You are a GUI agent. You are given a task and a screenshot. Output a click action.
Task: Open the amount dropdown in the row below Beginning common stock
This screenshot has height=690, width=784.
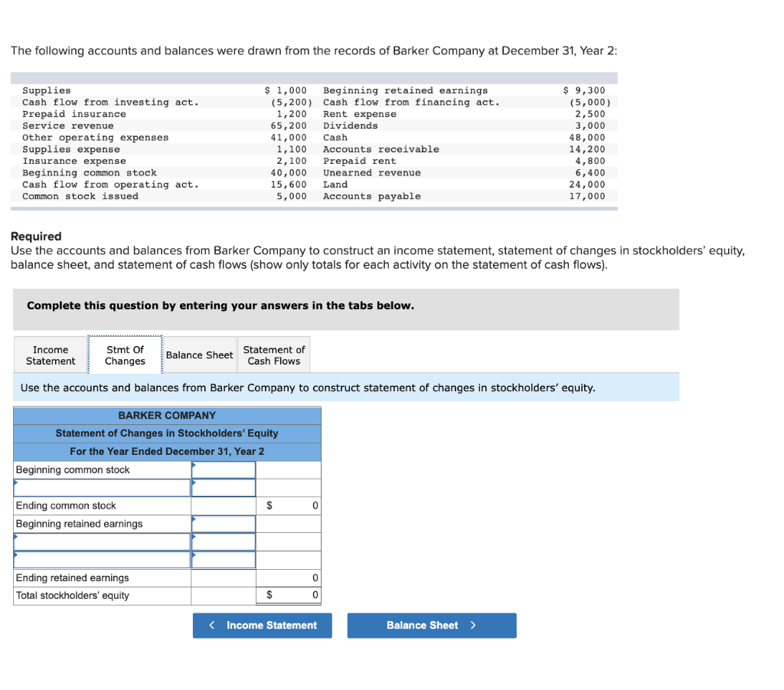pos(224,487)
